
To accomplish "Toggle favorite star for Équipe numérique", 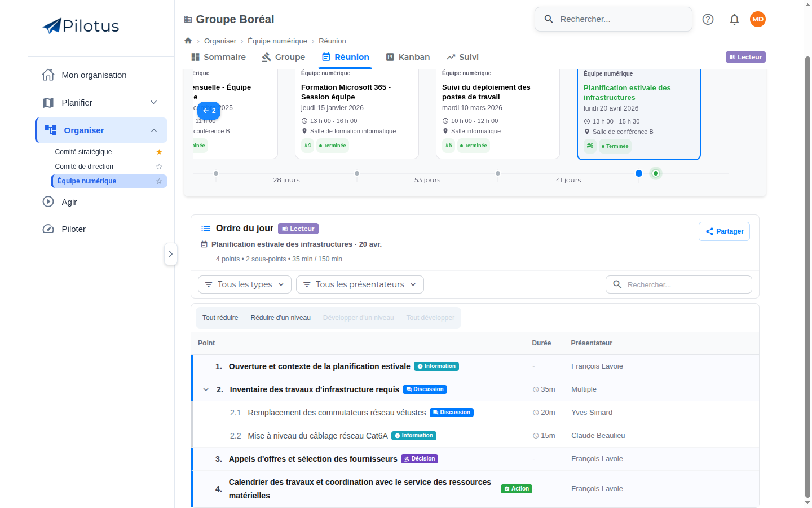I will (x=159, y=181).
